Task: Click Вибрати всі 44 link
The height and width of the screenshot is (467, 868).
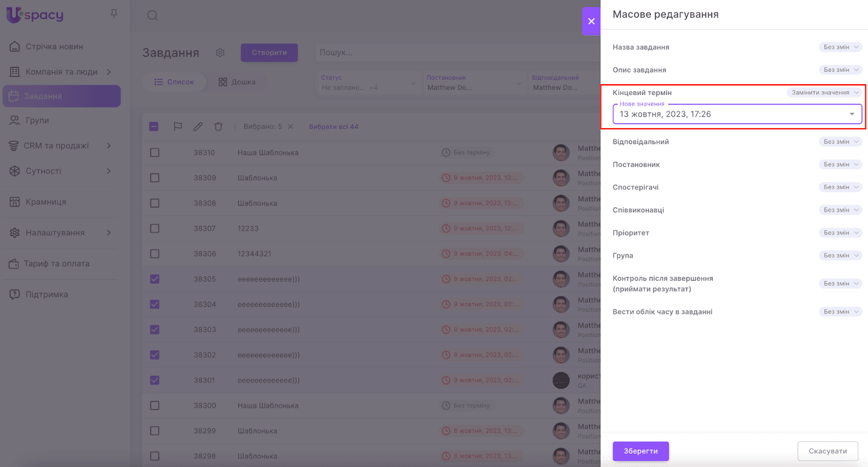Action: coord(334,127)
